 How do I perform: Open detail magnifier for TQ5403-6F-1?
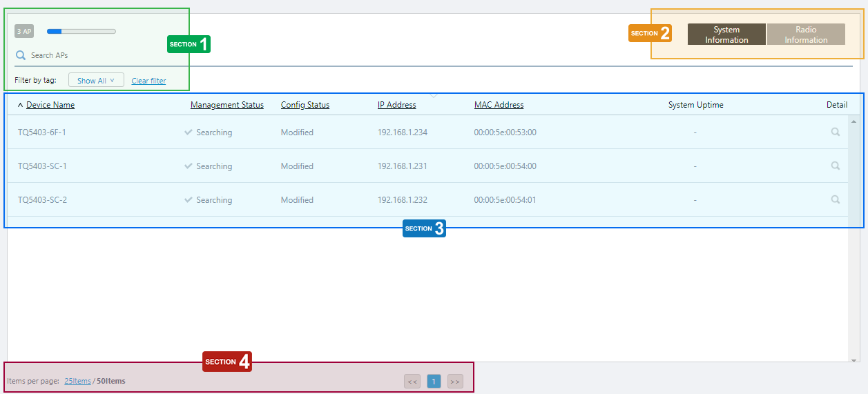[x=835, y=132]
